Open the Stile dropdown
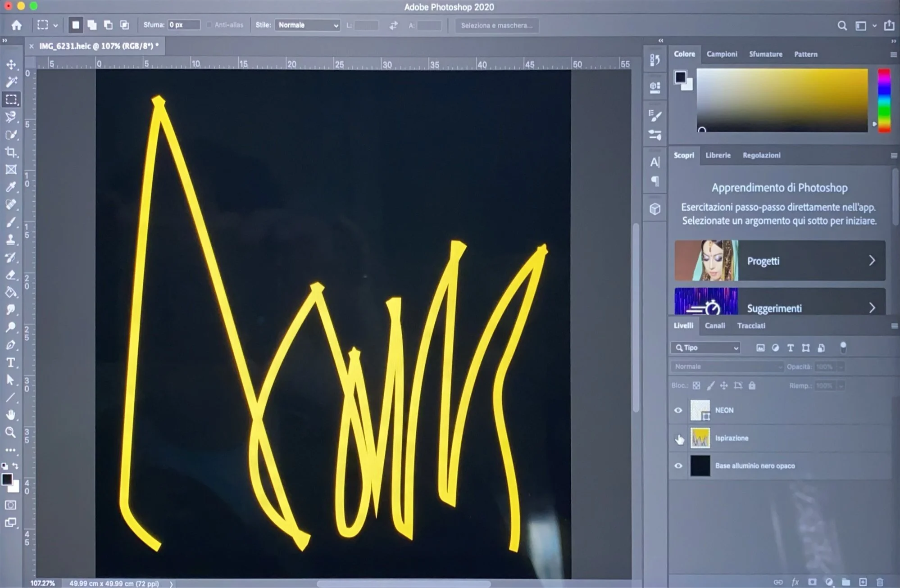This screenshot has width=900, height=588. pos(308,25)
